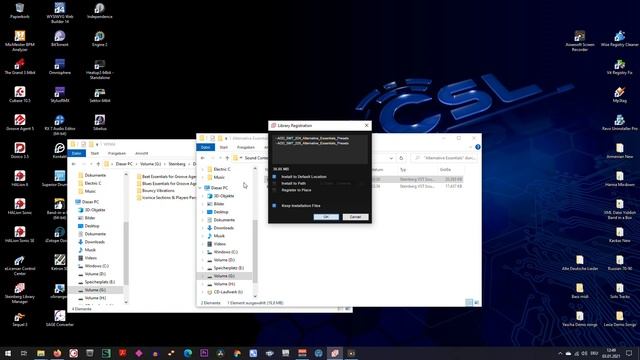The height and width of the screenshot is (360, 640).
Task: Open the Mp3tag desktop shortcut
Action: tap(620, 94)
